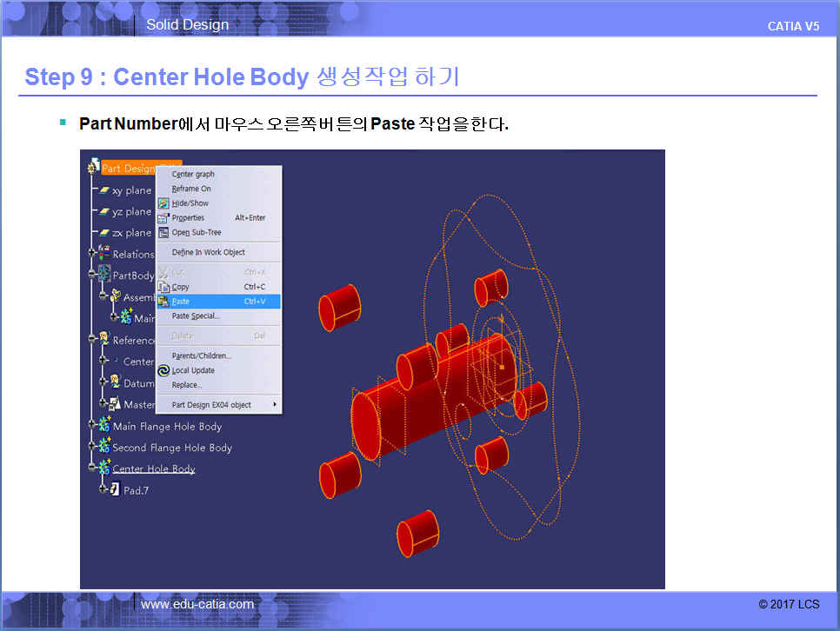Viewport: 840px width, 631px height.
Task: Click the Local Update swirl icon
Action: (x=163, y=370)
